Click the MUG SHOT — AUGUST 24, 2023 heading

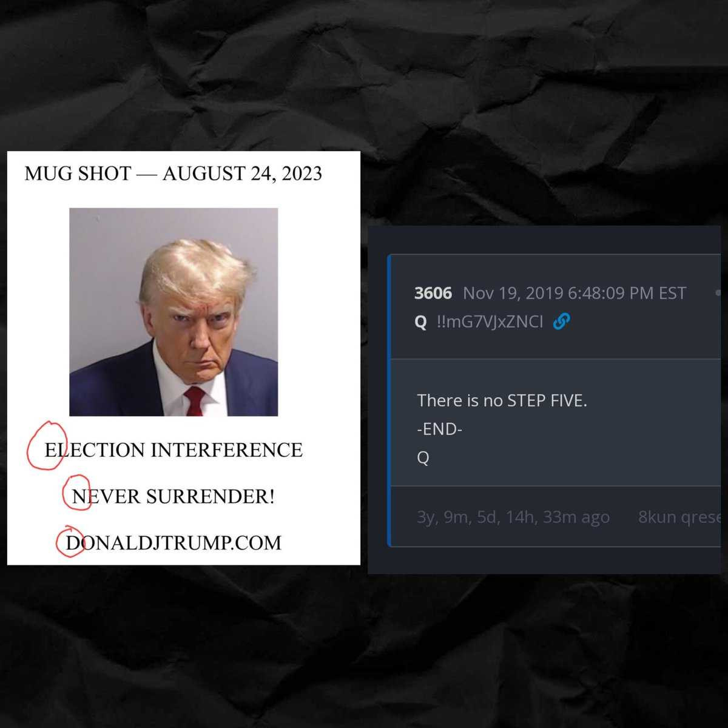pyautogui.click(x=173, y=174)
